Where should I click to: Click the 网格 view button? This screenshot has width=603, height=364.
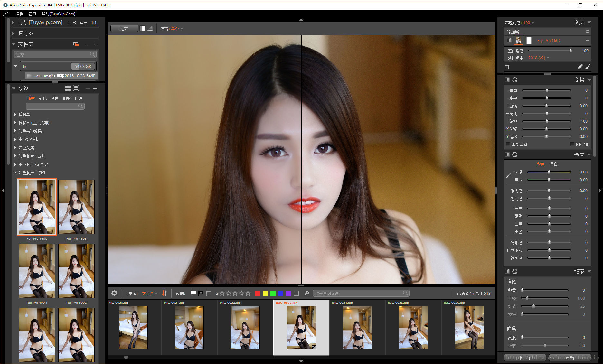coord(72,23)
